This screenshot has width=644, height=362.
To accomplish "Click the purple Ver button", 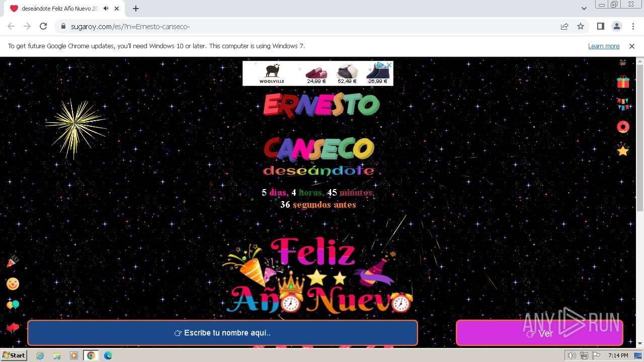I will click(x=539, y=333).
